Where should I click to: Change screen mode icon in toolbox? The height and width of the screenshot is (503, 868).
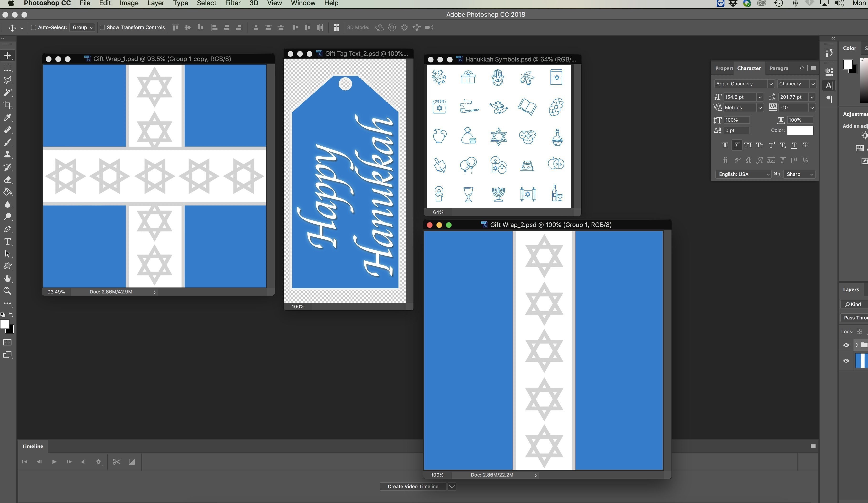[7, 355]
